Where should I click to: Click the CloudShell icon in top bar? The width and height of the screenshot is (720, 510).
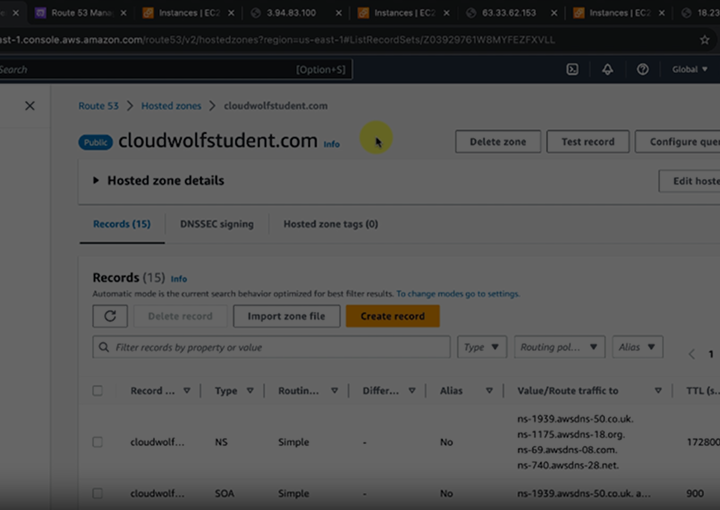[572, 70]
